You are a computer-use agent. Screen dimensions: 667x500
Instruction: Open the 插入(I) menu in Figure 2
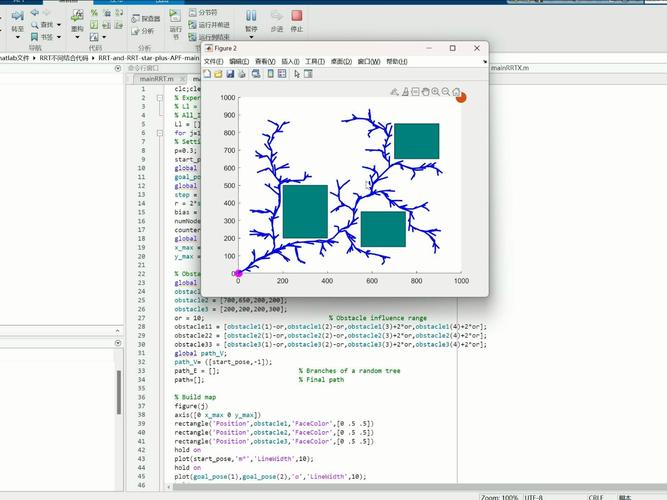click(x=291, y=62)
